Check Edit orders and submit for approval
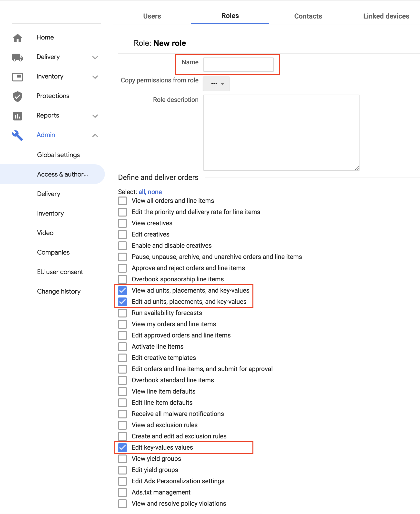Viewport: 420px width, 514px height. coord(122,369)
